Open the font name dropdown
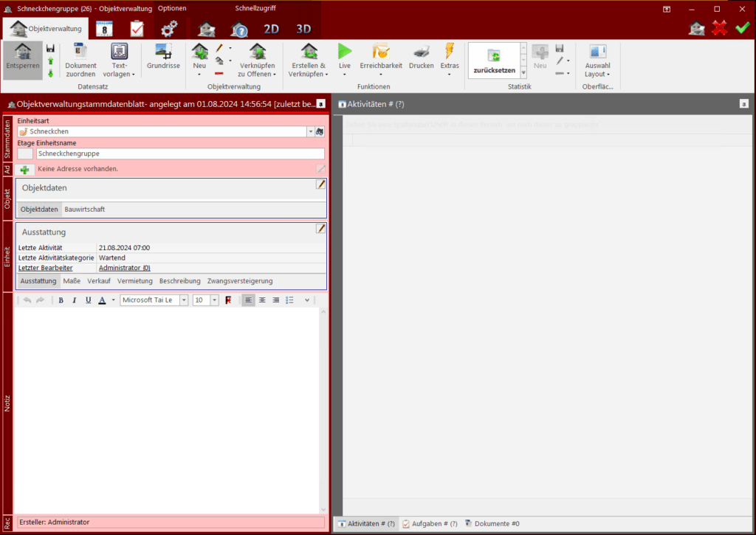This screenshot has width=756, height=535. [x=184, y=300]
